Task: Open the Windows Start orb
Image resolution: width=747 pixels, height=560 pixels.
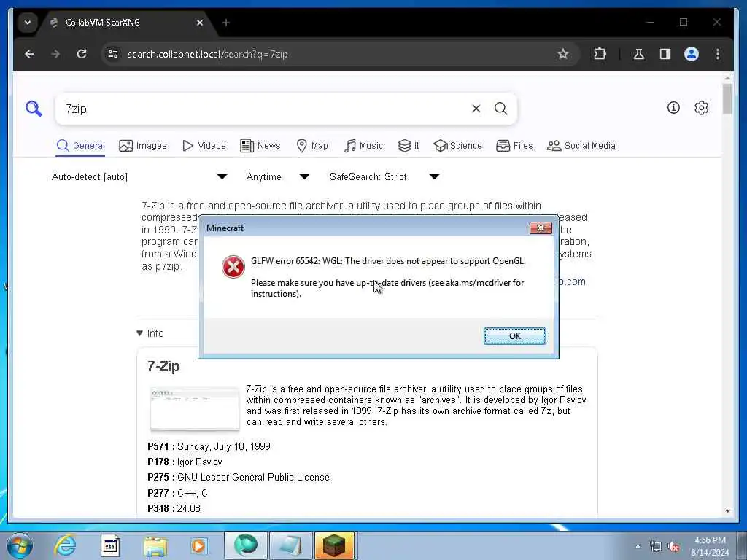Action: [x=20, y=545]
